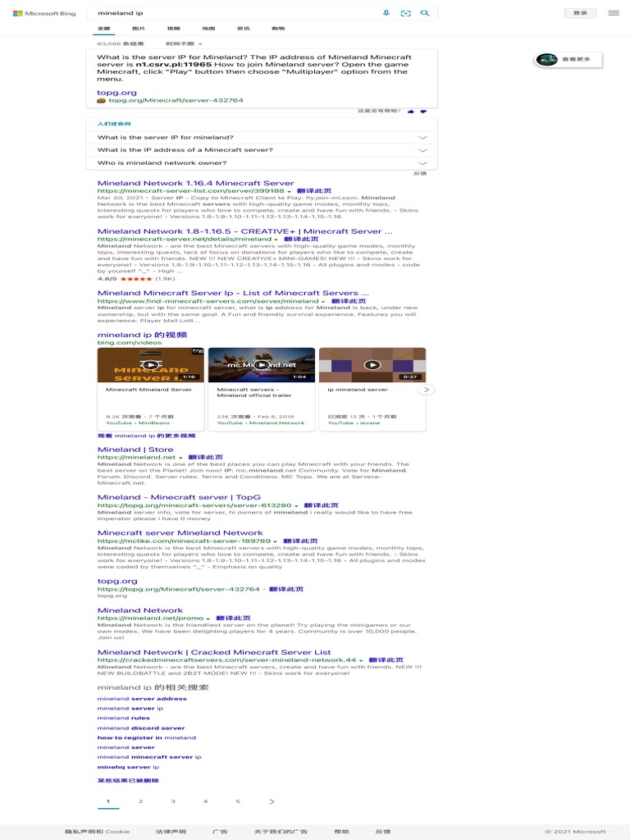Go to results page 5
630x840 pixels.
238,802
